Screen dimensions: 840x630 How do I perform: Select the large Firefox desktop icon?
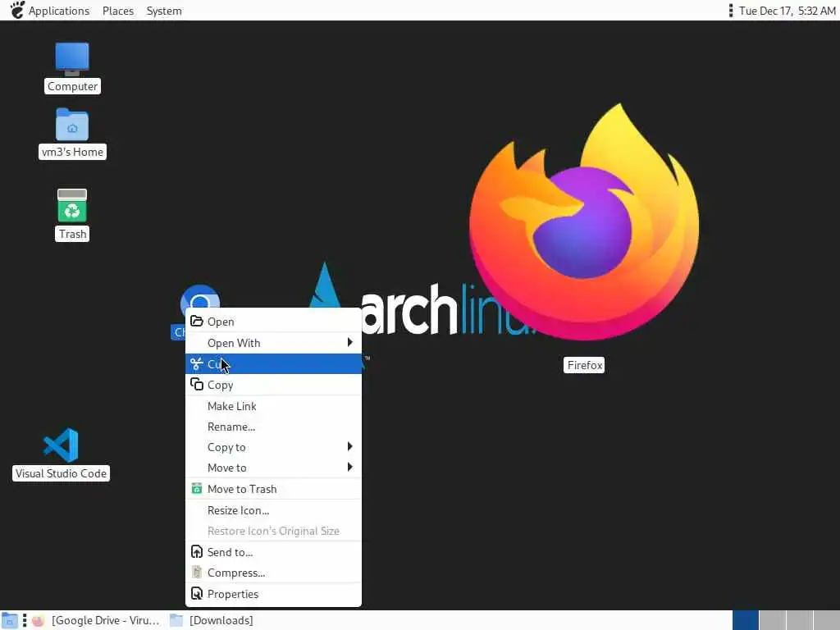(584, 221)
